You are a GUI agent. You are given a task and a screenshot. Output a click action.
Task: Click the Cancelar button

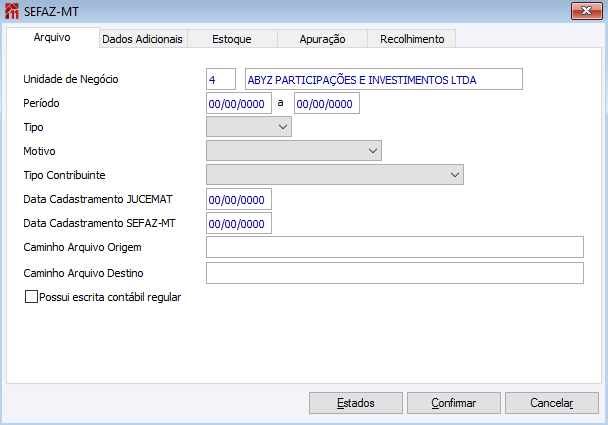coord(552,403)
